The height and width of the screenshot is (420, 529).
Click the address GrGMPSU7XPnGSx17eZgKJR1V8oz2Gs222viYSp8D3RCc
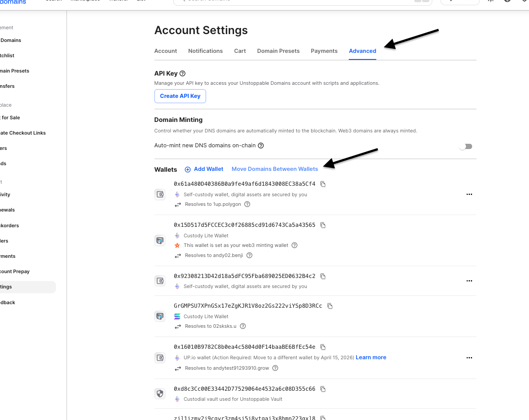[x=248, y=306]
